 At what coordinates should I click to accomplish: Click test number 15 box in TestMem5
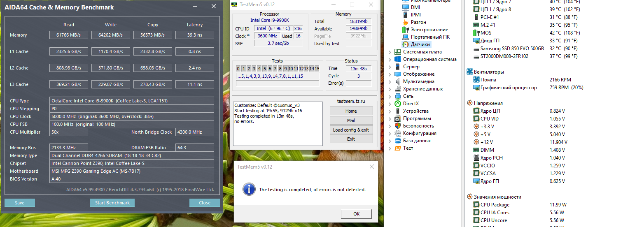[317, 69]
